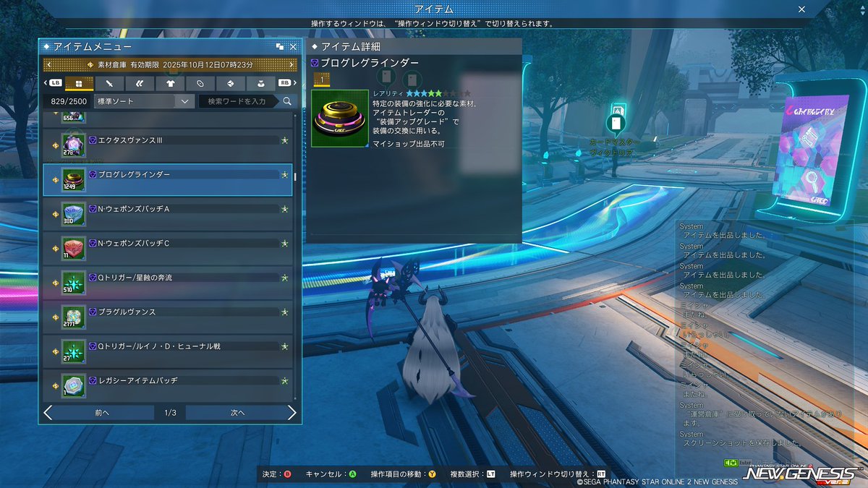Click the LB previous-category indicator
Image resolution: width=868 pixels, height=488 pixels.
pyautogui.click(x=55, y=83)
